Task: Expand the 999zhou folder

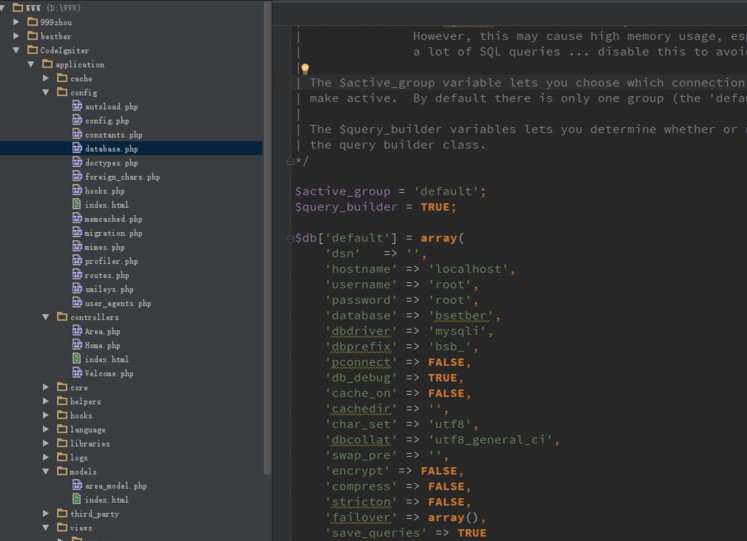Action: pos(17,22)
